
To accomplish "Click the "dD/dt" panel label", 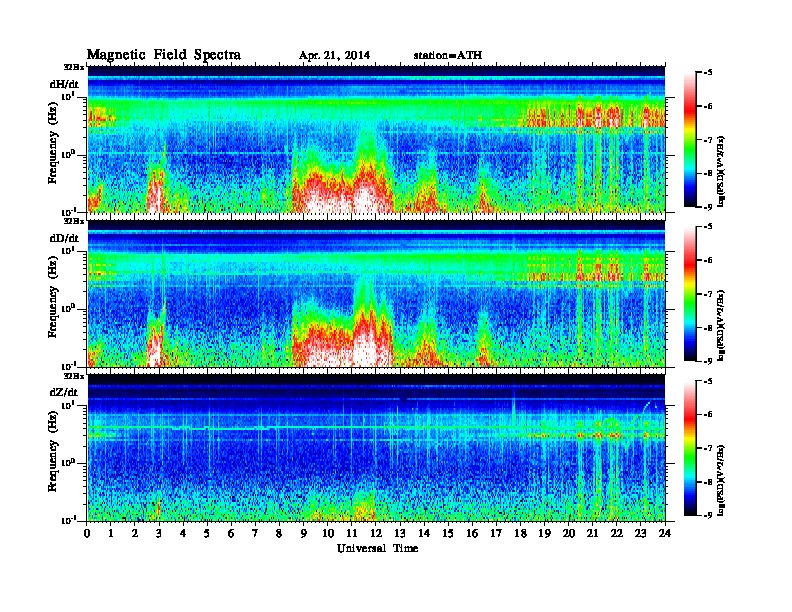I will click(64, 238).
